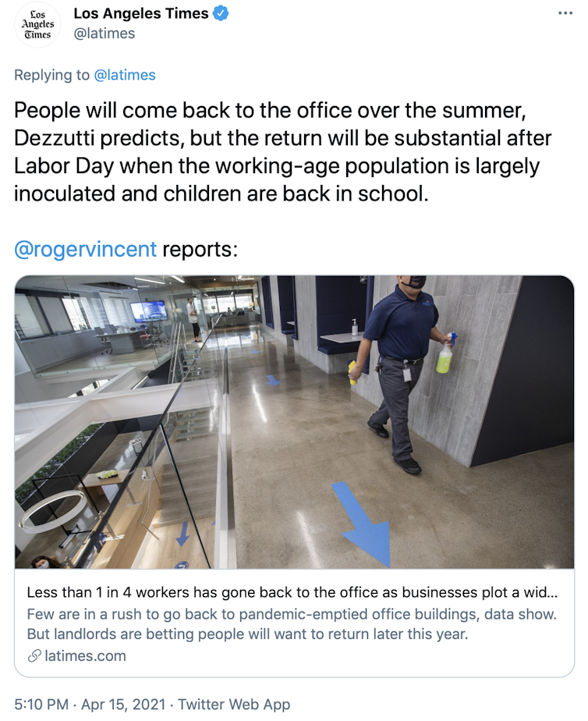Open the tweet's three-dot more options menu

pyautogui.click(x=565, y=14)
